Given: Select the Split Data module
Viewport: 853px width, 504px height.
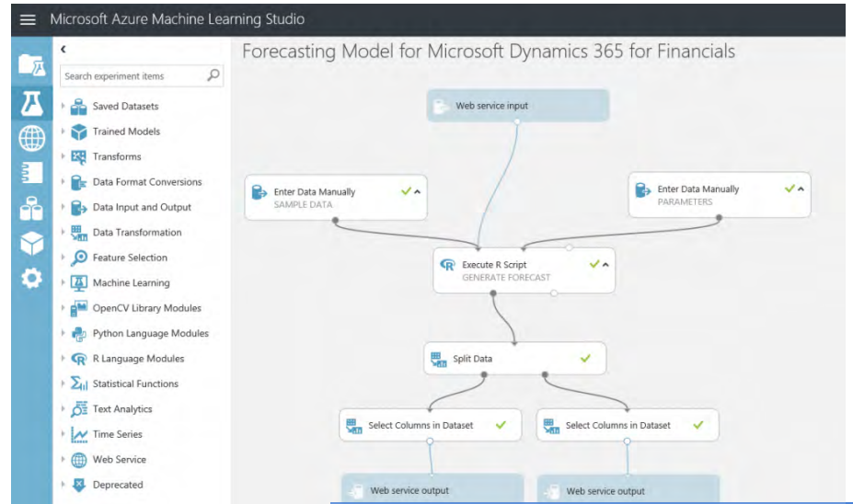Looking at the screenshot, I should click(514, 359).
